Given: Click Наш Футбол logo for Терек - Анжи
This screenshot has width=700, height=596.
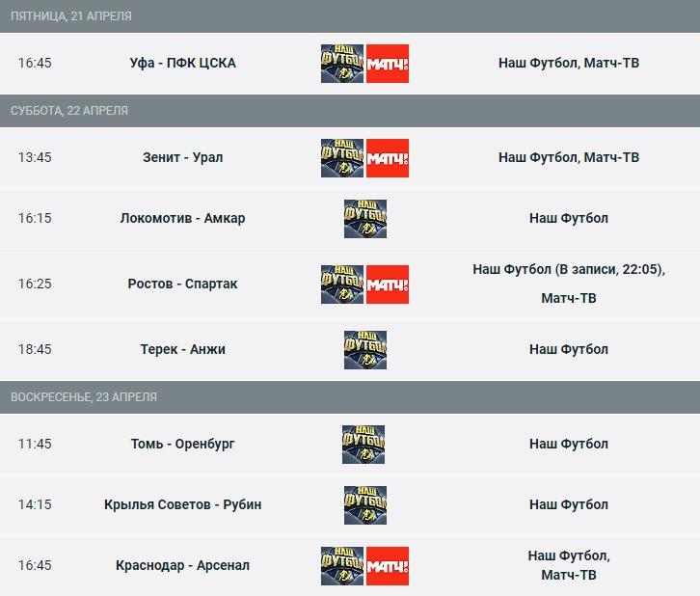Looking at the screenshot, I should coord(365,349).
